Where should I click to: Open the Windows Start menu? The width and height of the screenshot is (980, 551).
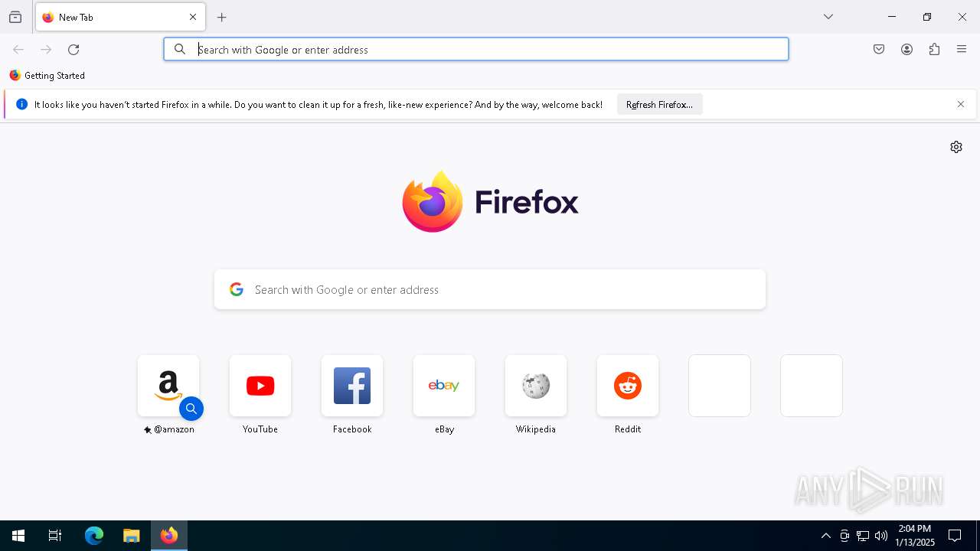(18, 536)
